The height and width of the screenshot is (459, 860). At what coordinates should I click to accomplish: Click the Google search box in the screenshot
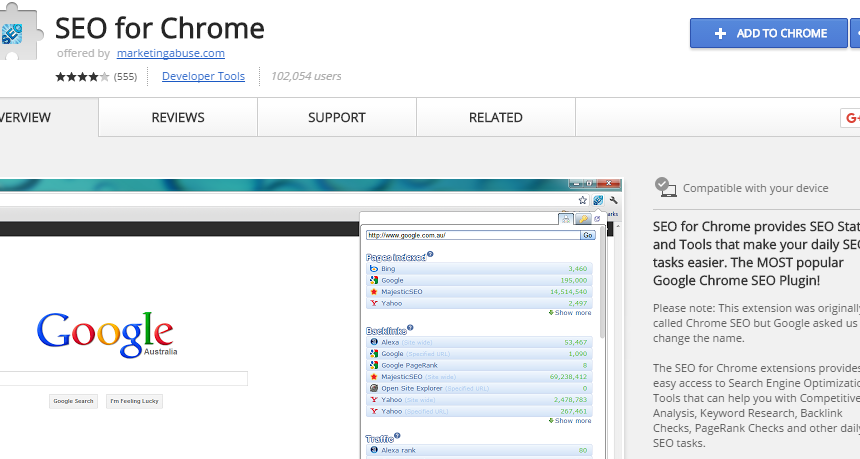point(123,378)
